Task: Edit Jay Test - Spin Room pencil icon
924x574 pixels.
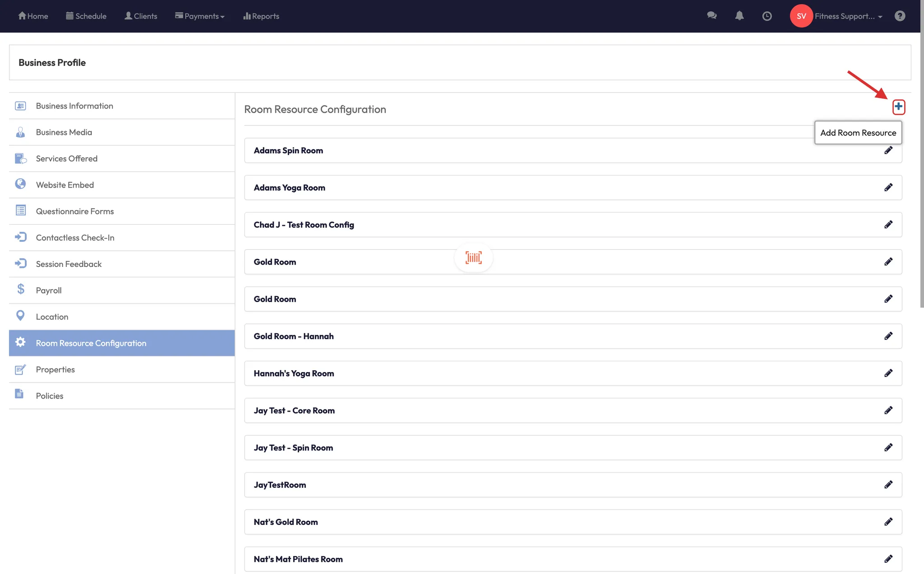Action: coord(888,448)
